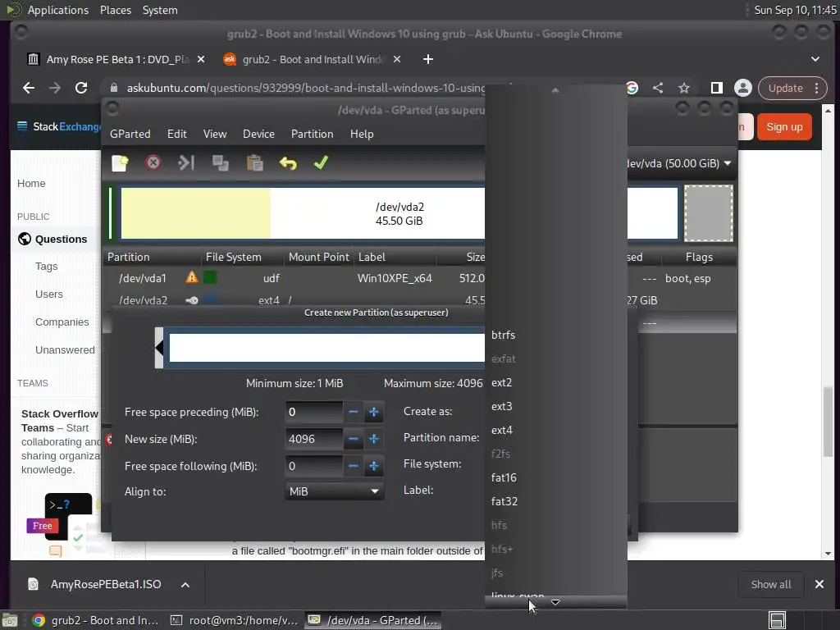Close the grub2 Boot and Install tab
Viewport: 840px width, 630px height.
(397, 59)
